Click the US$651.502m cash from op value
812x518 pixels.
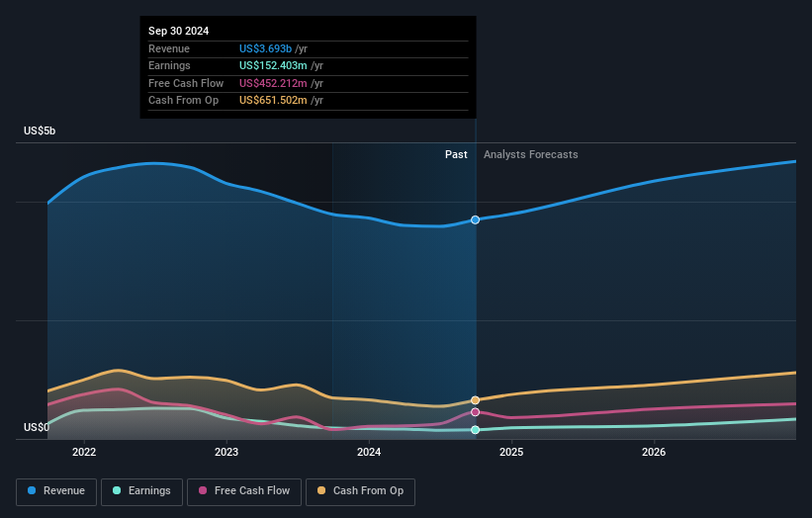(x=273, y=101)
